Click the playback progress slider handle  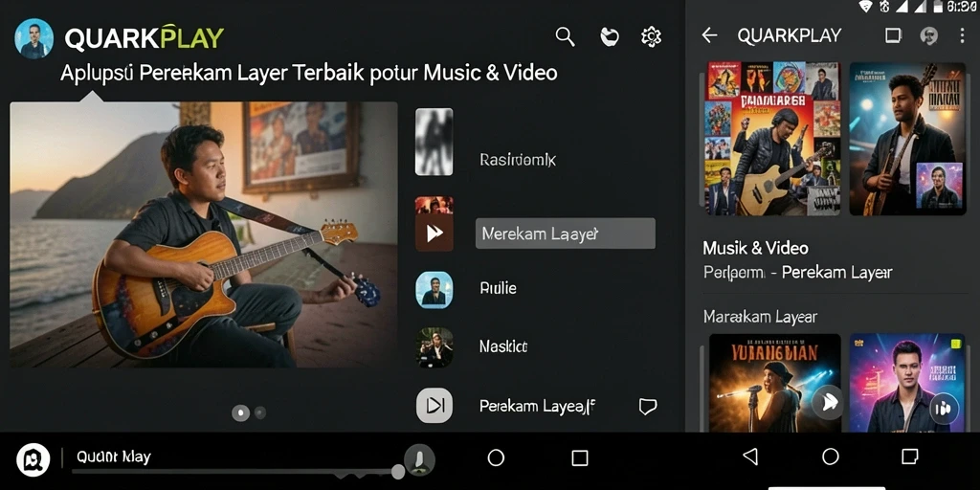click(x=398, y=472)
